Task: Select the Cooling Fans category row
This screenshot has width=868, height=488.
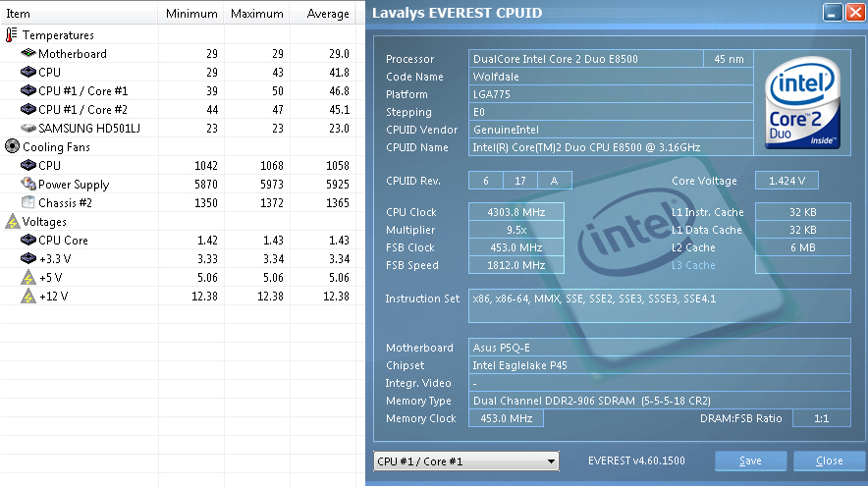Action: tap(56, 146)
